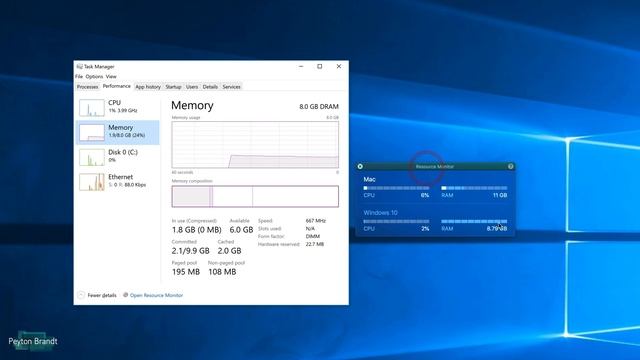Viewport: 640px width, 360px height.
Task: Click the Resource Monitor link icon
Action: point(126,295)
